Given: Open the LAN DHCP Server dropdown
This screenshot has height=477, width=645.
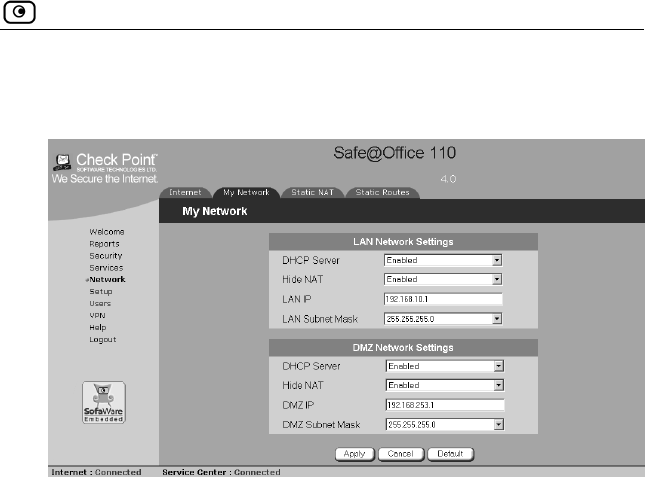Looking at the screenshot, I should pos(443,260).
